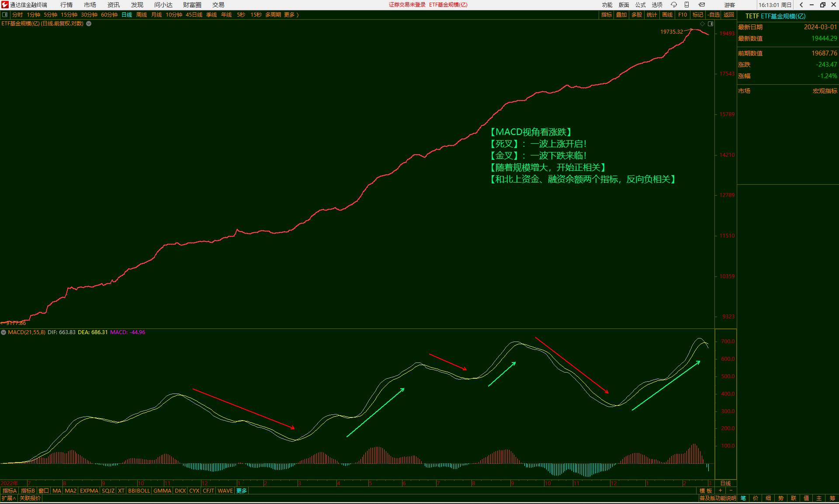This screenshot has height=504, width=839.
Task: Open the 选项 menu
Action: (657, 5)
